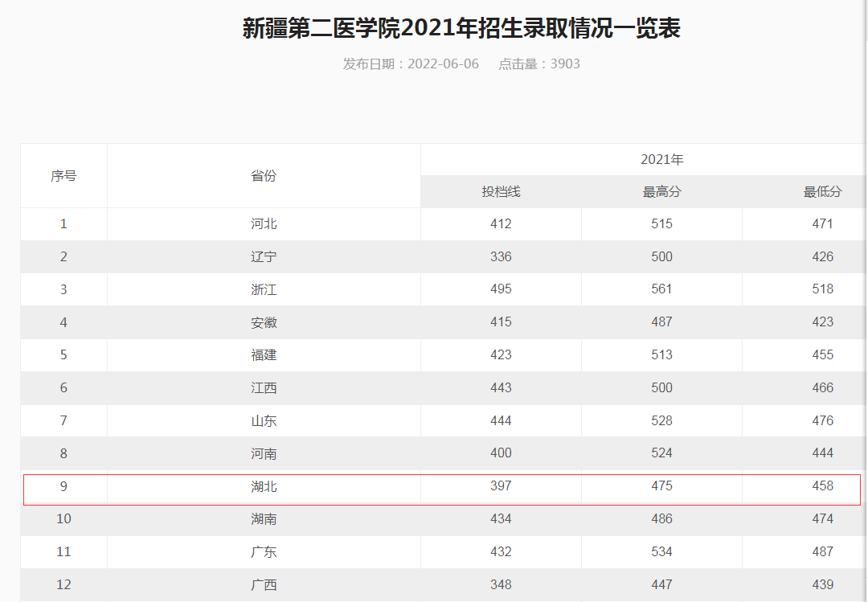868x602 pixels.
Task: Click the 广西 row at the bottom
Action: tap(264, 585)
